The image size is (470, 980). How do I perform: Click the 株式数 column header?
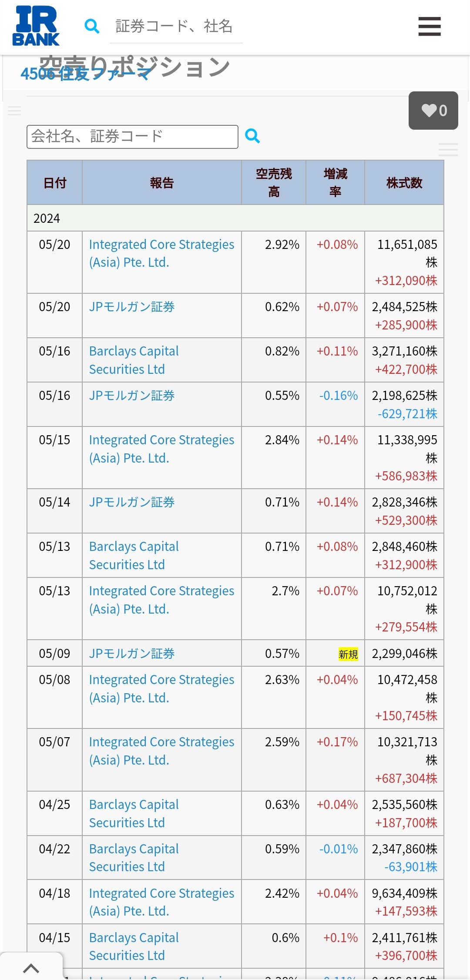(404, 183)
